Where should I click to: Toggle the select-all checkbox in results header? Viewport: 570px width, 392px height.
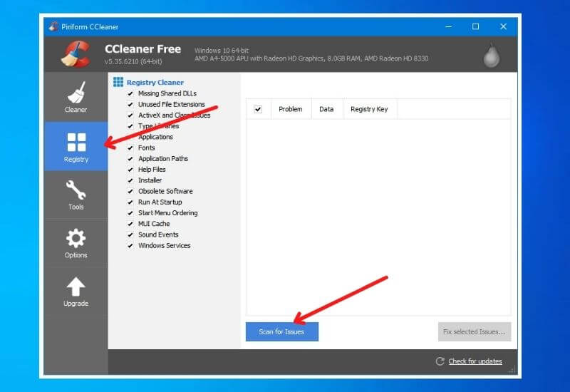click(x=258, y=109)
